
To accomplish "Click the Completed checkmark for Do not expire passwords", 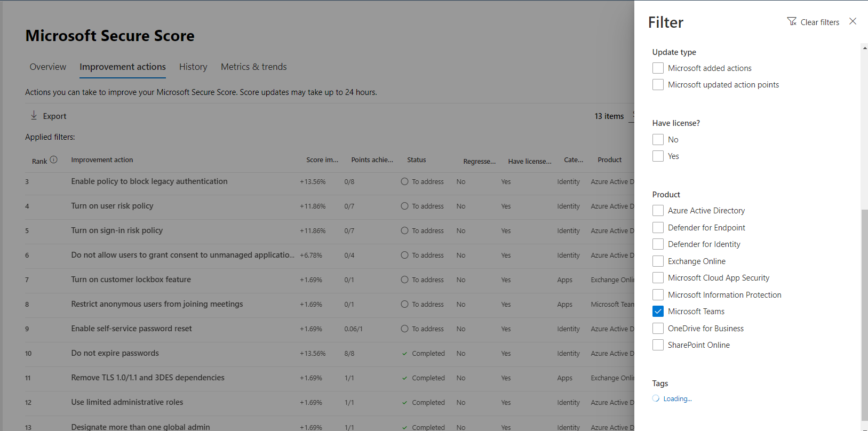I will click(x=404, y=354).
